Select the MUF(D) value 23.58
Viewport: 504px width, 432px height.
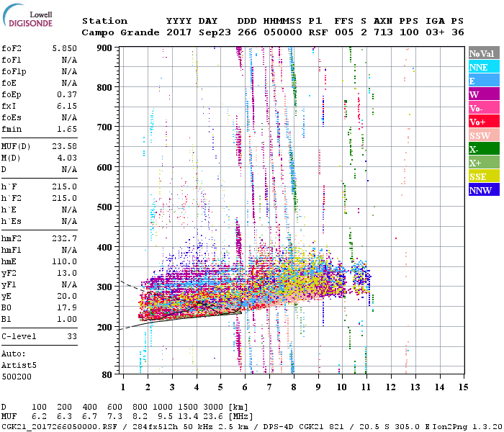[x=64, y=147]
